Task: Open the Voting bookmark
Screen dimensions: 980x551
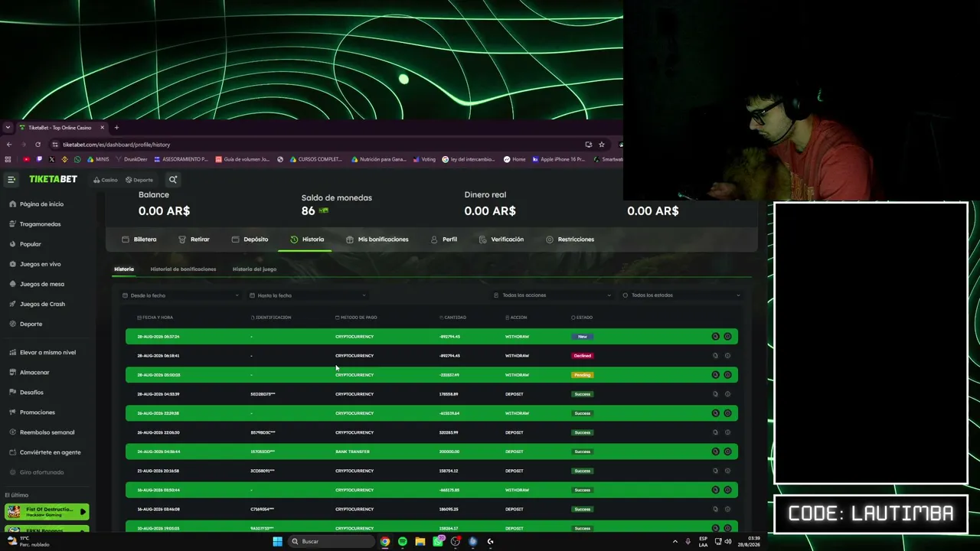Action: (x=424, y=159)
